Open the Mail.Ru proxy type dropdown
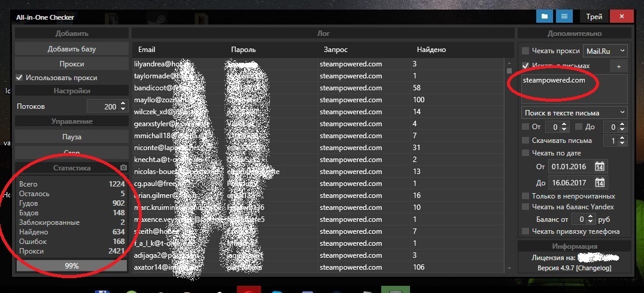 [605, 51]
